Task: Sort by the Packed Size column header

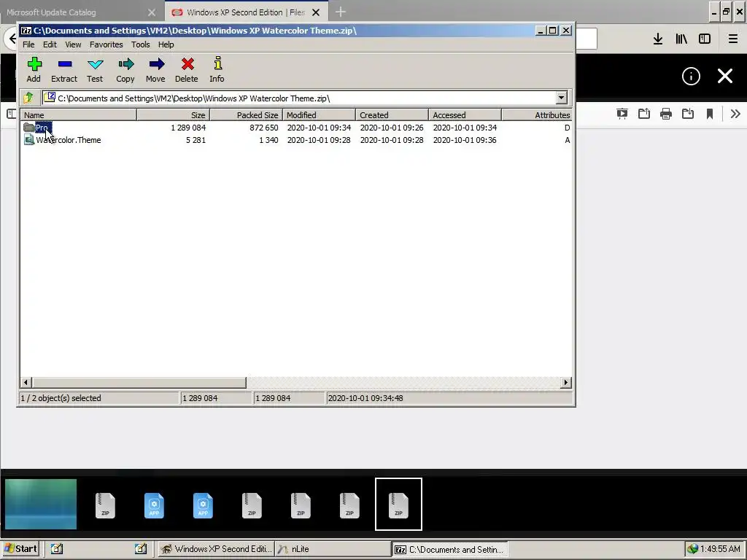Action: (247, 114)
